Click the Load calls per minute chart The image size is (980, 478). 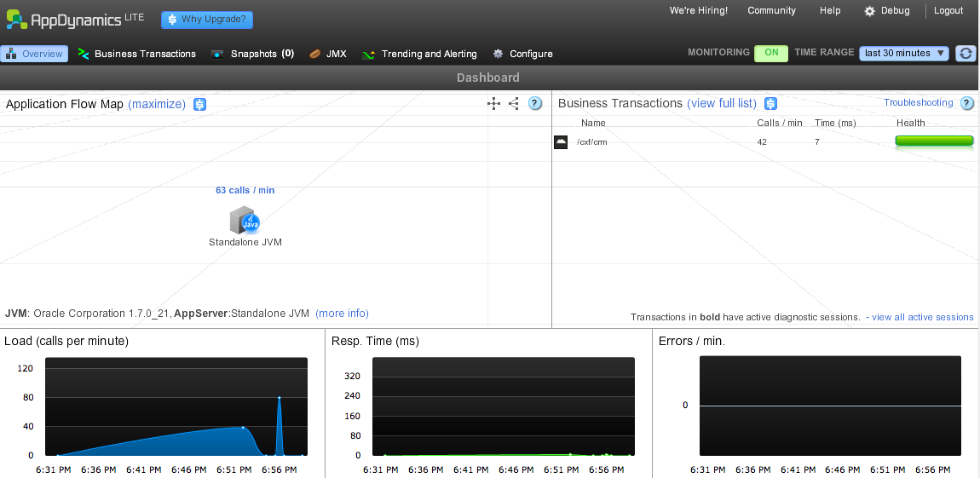pyautogui.click(x=176, y=406)
